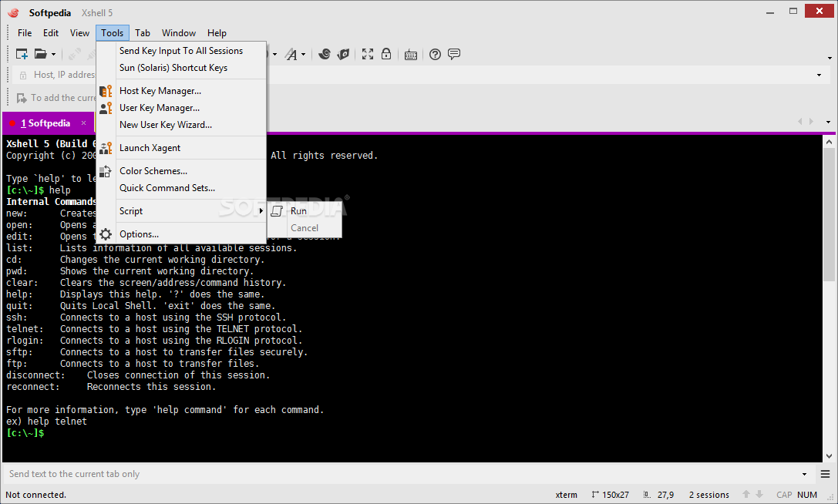This screenshot has height=504, width=838.
Task: Open help with the question mark icon
Action: tap(435, 54)
